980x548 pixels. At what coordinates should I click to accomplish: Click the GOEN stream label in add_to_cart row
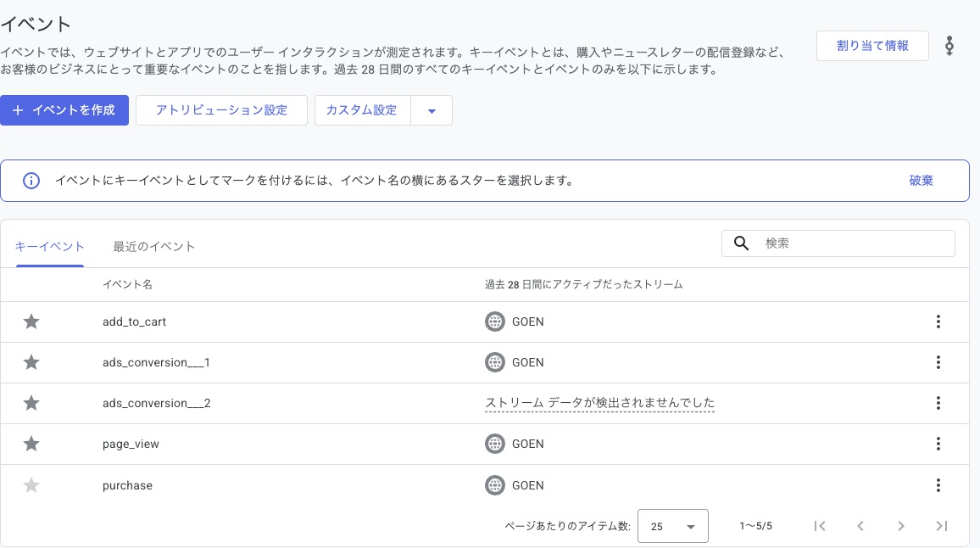tap(528, 322)
